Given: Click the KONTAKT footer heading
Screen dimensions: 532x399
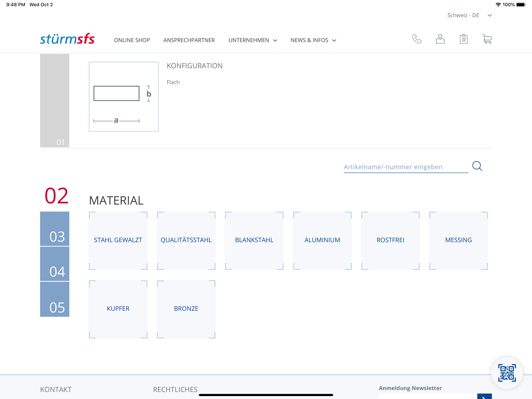Looking at the screenshot, I should (x=56, y=389).
